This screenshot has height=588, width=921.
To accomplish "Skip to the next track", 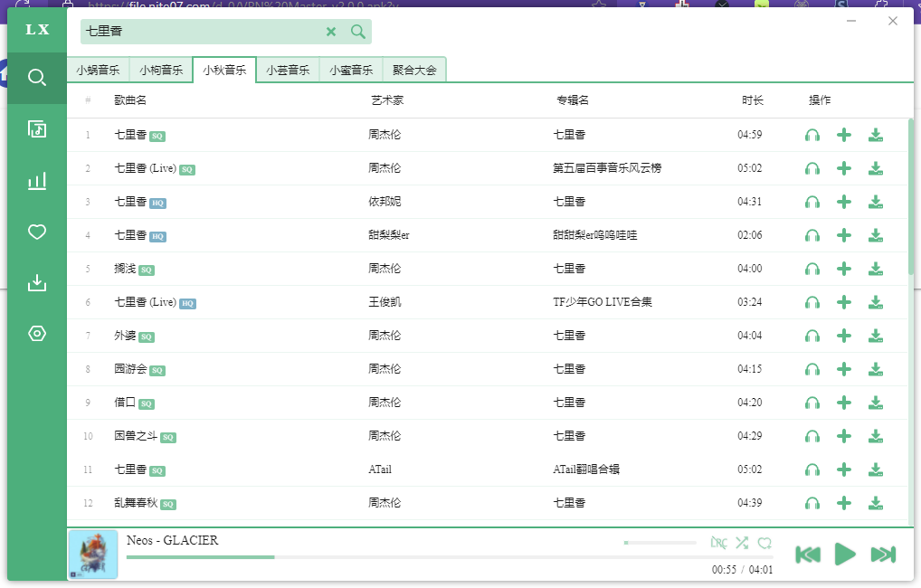I will (883, 555).
